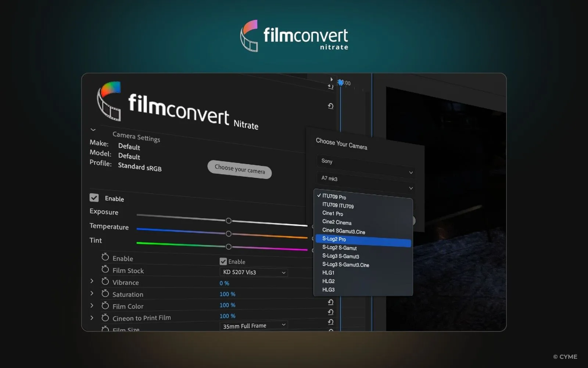This screenshot has width=588, height=368.
Task: Open the 35mm Full Frame film size dropdown
Action: coord(253,325)
